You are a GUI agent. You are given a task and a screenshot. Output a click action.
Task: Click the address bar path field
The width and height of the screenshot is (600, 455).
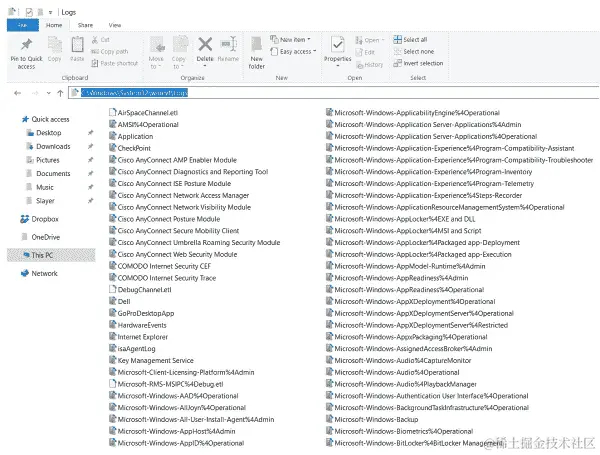click(333, 93)
